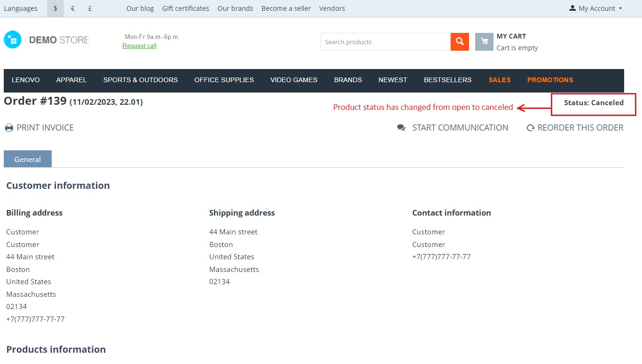
Task: Click the chat bubble icon for communication
Action: 401,128
